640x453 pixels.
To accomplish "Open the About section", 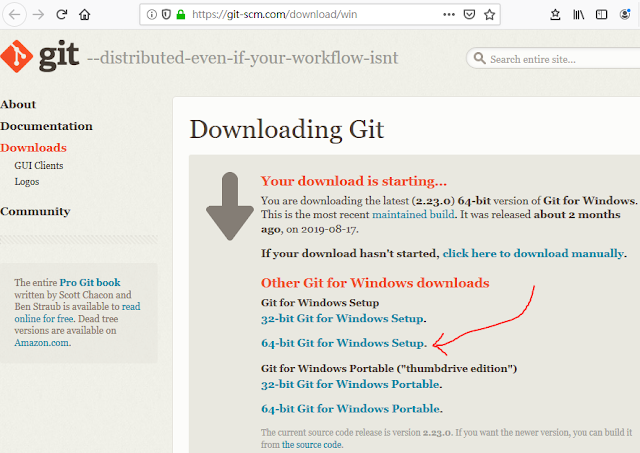I will click(18, 104).
